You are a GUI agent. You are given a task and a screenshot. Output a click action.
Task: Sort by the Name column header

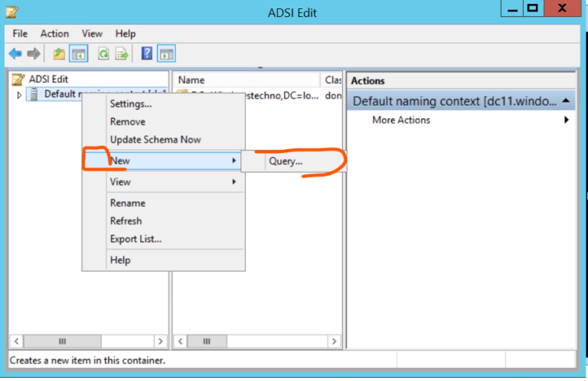[247, 80]
